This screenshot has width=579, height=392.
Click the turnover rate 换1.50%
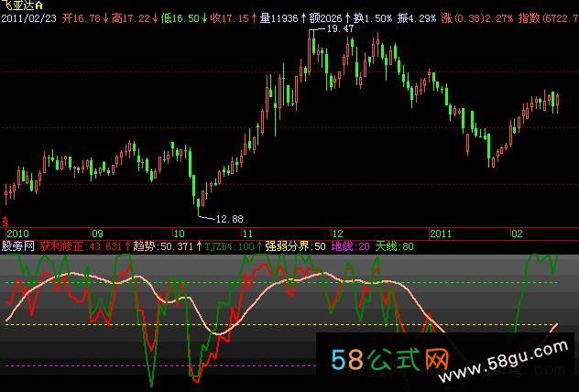[373, 18]
